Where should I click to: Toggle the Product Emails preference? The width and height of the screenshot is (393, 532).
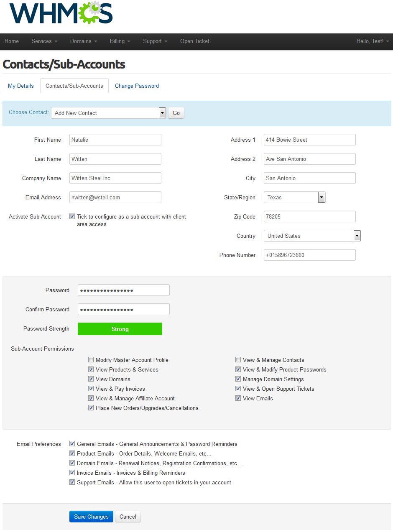click(x=72, y=453)
